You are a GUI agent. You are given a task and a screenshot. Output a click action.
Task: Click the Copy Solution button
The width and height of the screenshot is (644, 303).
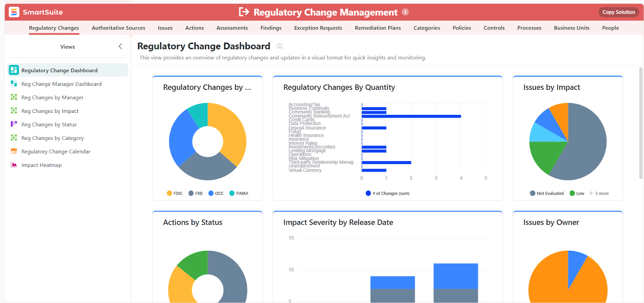[x=619, y=12]
